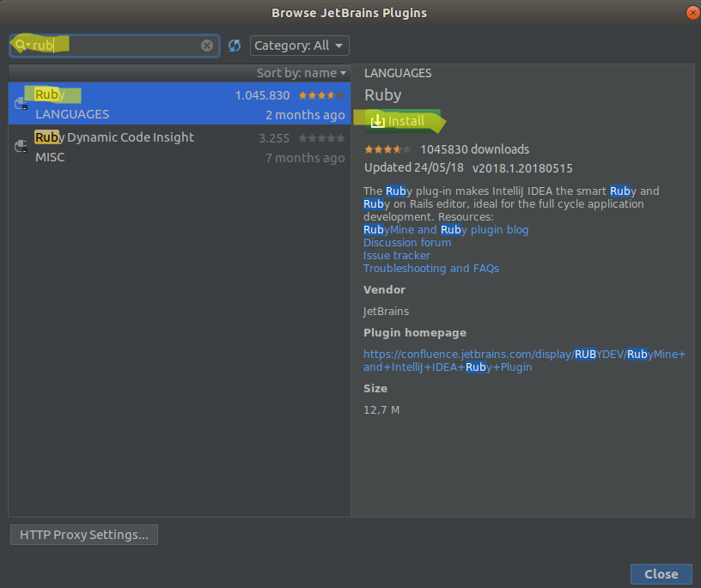Viewport: 701px width, 588px height.
Task: Open the Issue tracker link
Action: click(x=397, y=256)
